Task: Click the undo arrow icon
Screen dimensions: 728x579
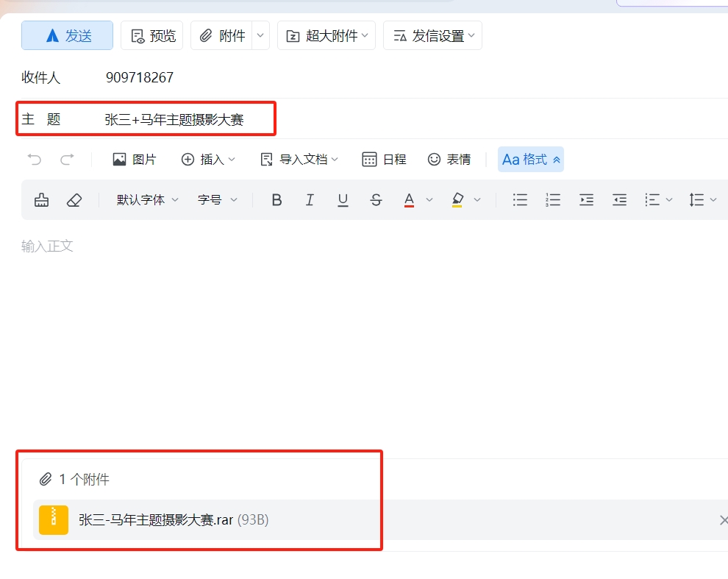Action: point(34,159)
